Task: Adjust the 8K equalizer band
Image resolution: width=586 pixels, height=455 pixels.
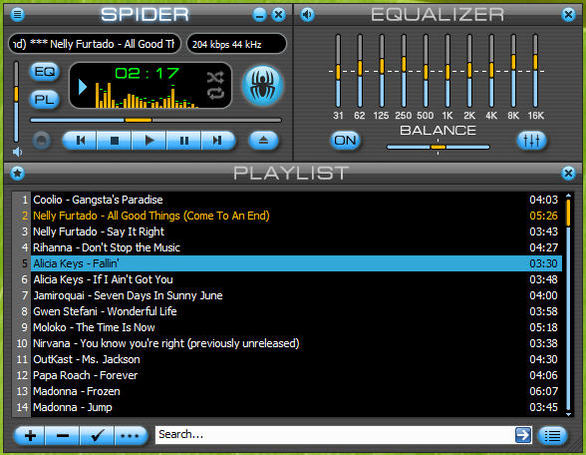Action: pos(513,71)
